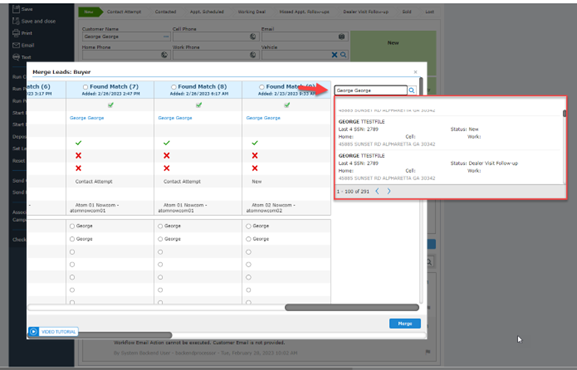The height and width of the screenshot is (370, 577).
Task: Click the 1 - 100 of 291 counter
Action: point(353,191)
